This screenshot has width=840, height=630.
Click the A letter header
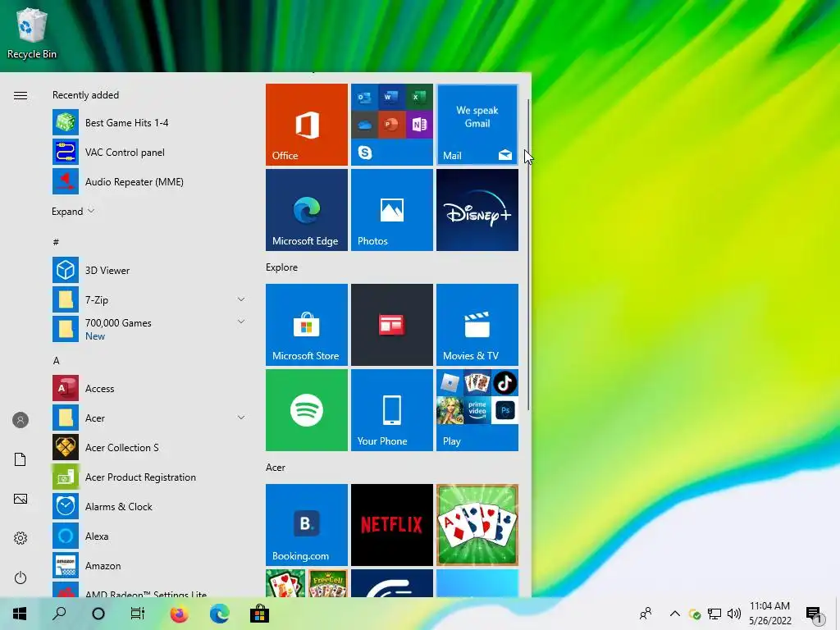(x=57, y=361)
